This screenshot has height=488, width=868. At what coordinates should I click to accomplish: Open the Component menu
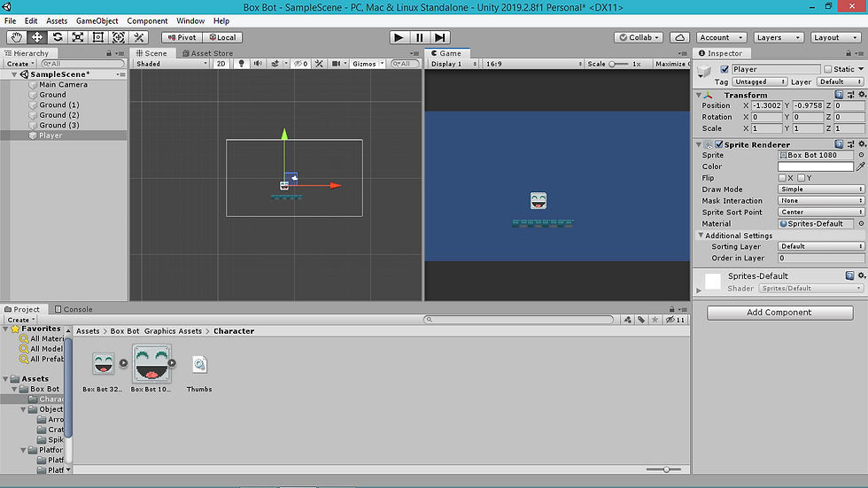tap(147, 20)
